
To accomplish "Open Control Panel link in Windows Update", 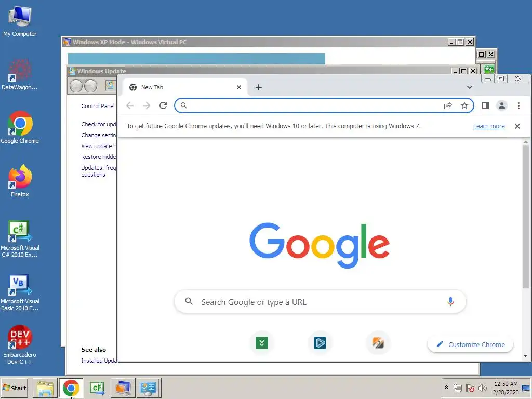I will pos(98,106).
